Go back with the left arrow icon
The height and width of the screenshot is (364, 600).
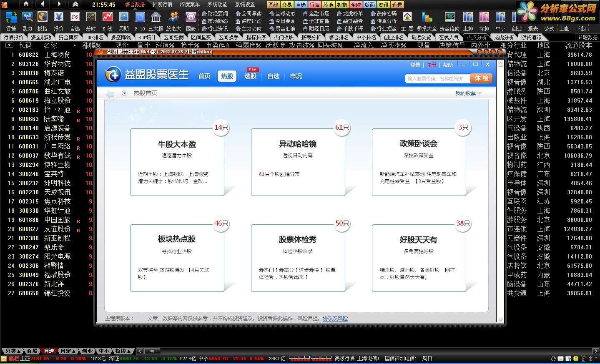(43, 4)
